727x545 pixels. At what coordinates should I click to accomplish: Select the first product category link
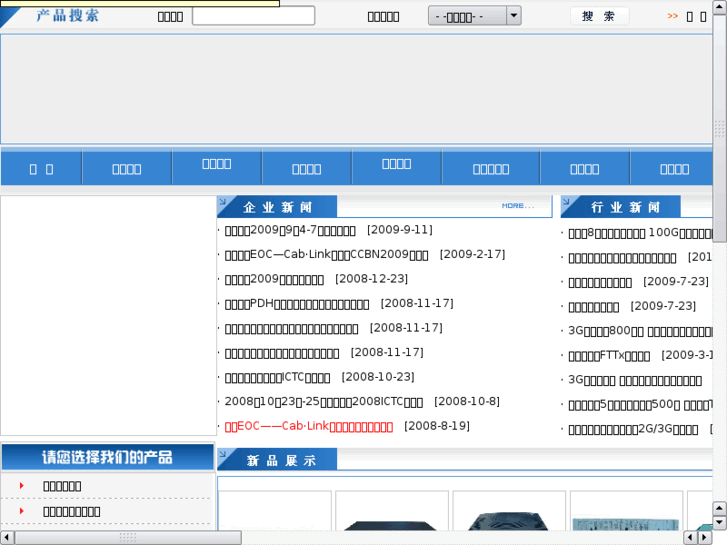coord(62,486)
